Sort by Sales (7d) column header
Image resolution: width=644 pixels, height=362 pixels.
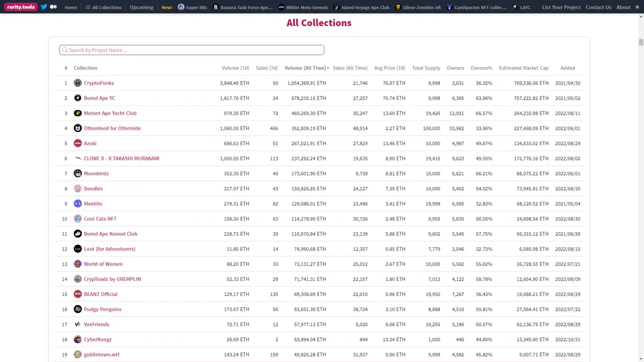tap(267, 68)
